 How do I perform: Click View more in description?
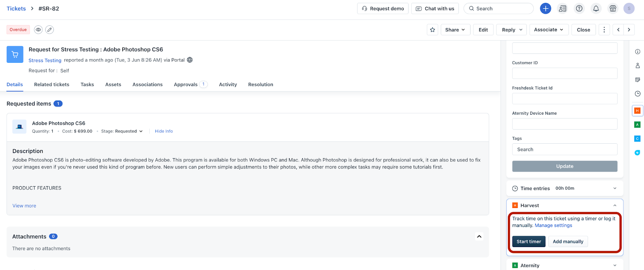tap(24, 206)
